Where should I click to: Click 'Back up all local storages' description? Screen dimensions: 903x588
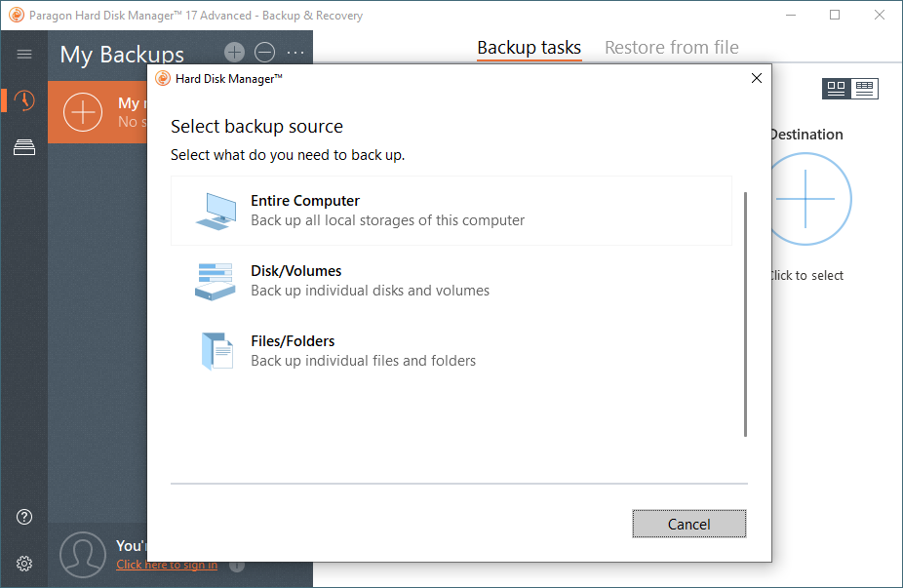(387, 220)
